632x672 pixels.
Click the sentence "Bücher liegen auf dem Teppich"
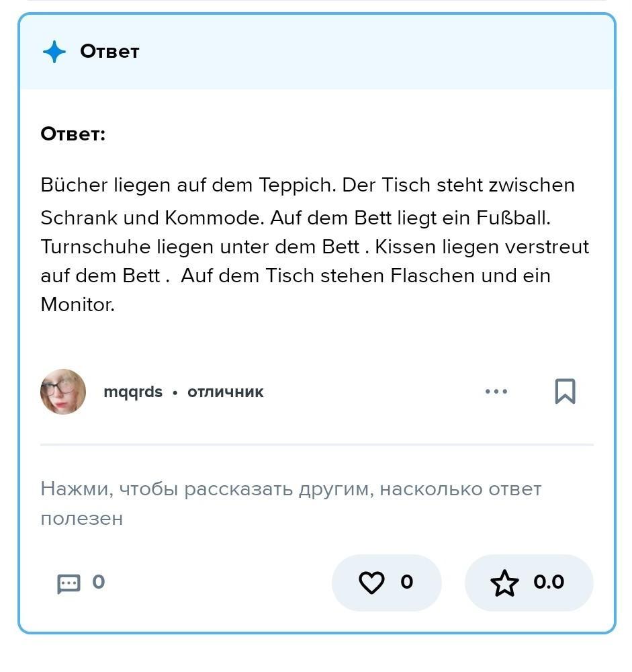[187, 185]
